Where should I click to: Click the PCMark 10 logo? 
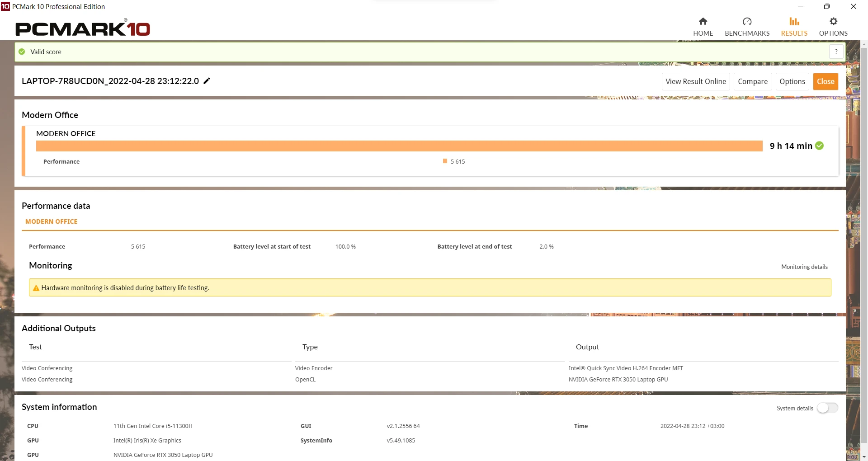(83, 28)
